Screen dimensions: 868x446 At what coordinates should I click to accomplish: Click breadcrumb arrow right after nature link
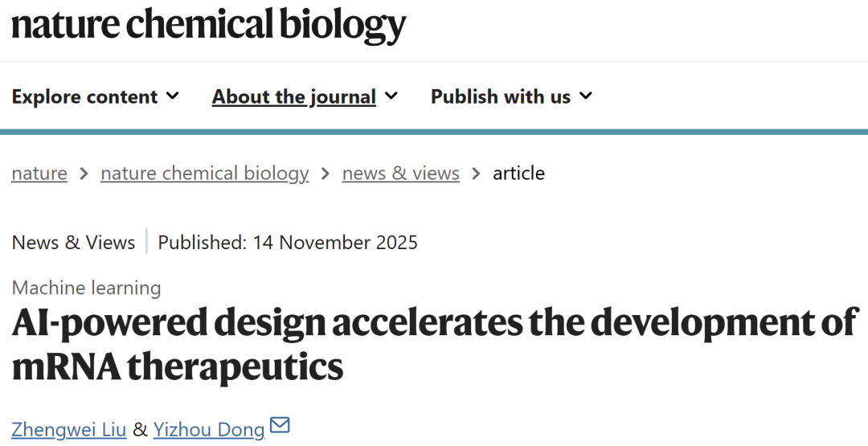pos(84,174)
